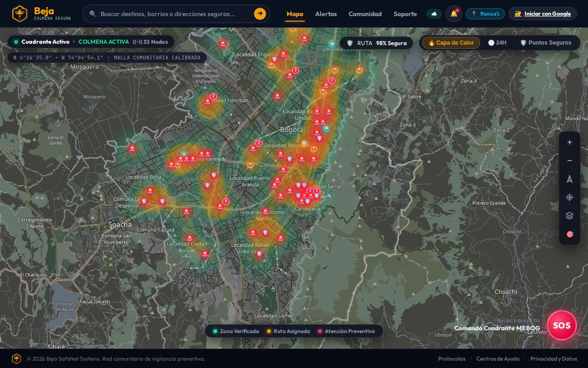588x368 pixels.
Task: Zoom out of the map
Action: (x=570, y=161)
